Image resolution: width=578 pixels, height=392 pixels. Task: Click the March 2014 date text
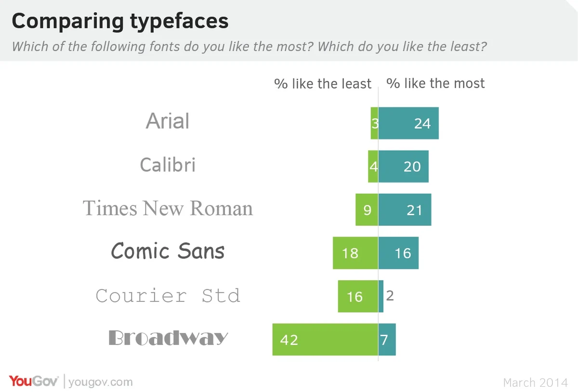536,383
